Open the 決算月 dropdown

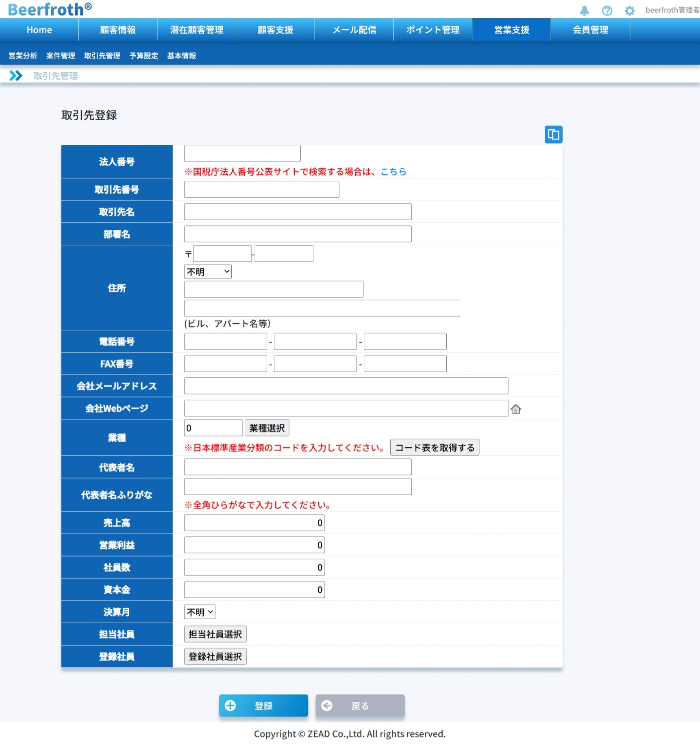pyautogui.click(x=200, y=612)
